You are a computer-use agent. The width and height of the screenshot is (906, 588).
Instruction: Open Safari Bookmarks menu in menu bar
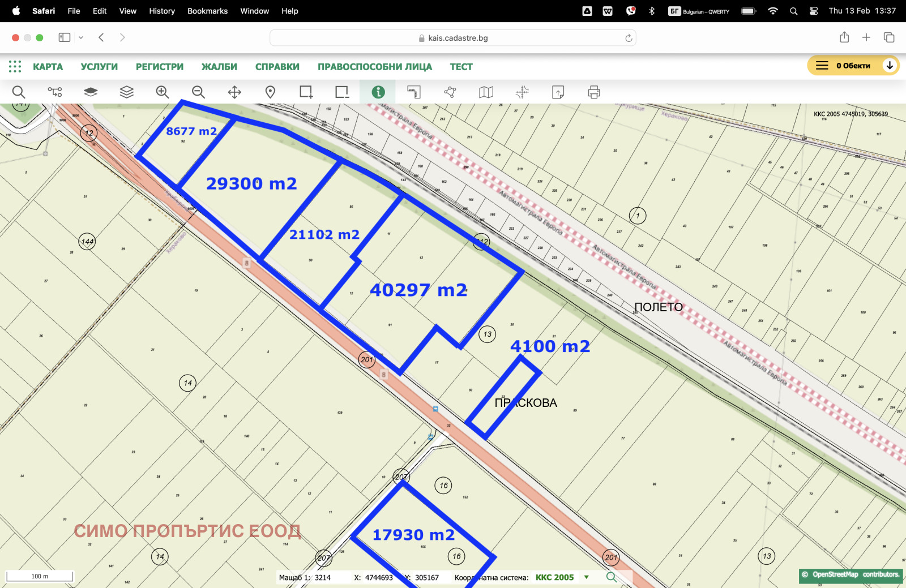[207, 11]
